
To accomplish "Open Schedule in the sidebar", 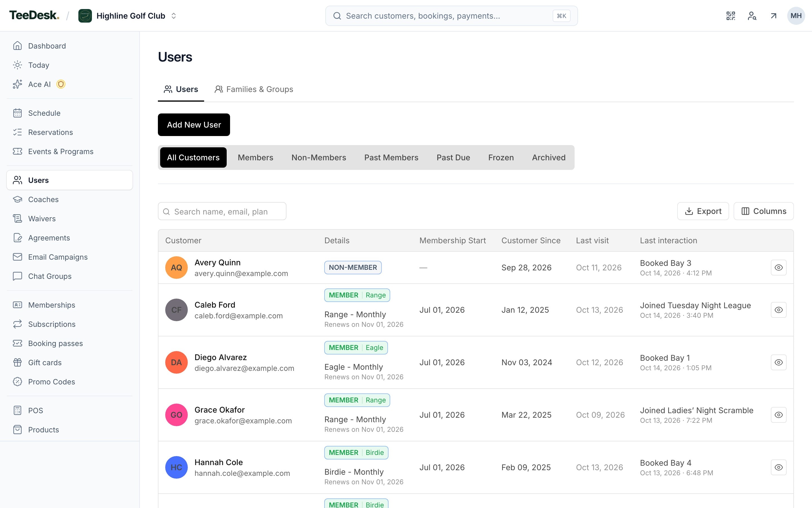I will click(x=69, y=113).
